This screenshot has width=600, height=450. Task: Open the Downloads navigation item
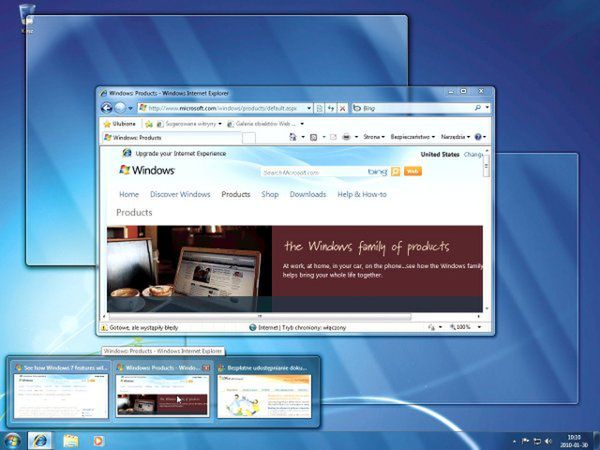pyautogui.click(x=308, y=194)
